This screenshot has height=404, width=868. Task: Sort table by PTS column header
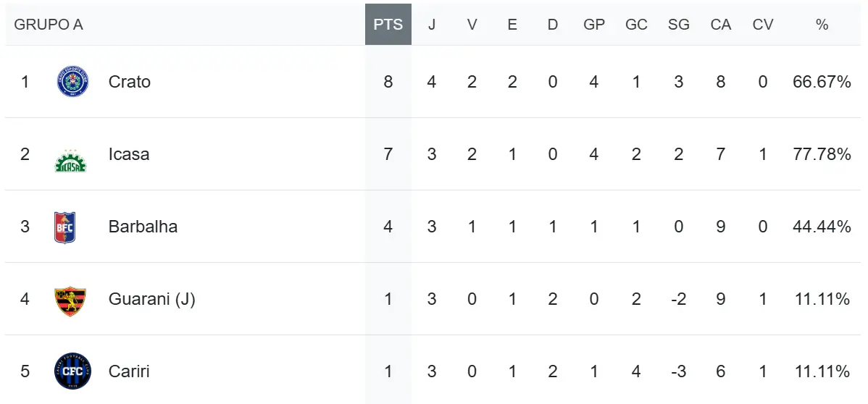[388, 25]
